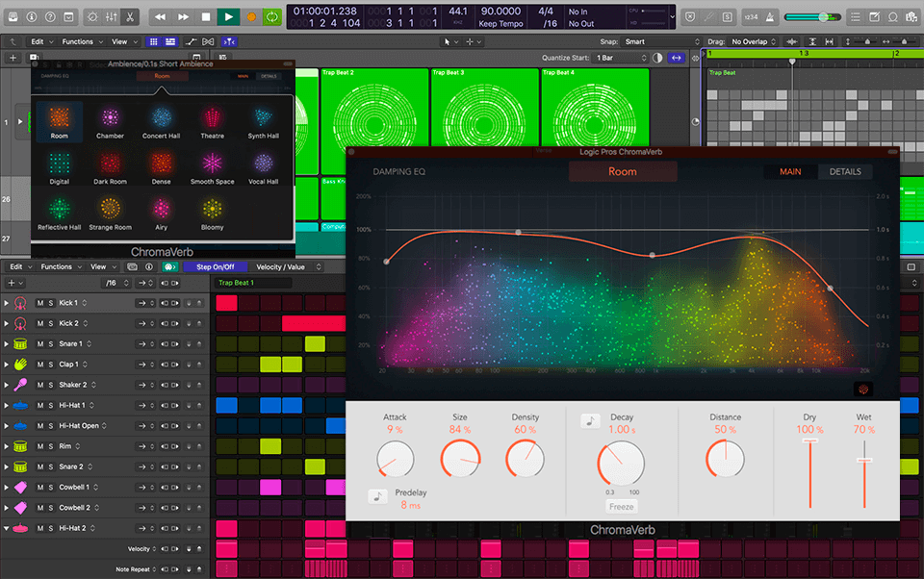Viewport: 924px width, 579px height.
Task: Click the Trap Beat 3 pattern cell
Action: (485, 107)
